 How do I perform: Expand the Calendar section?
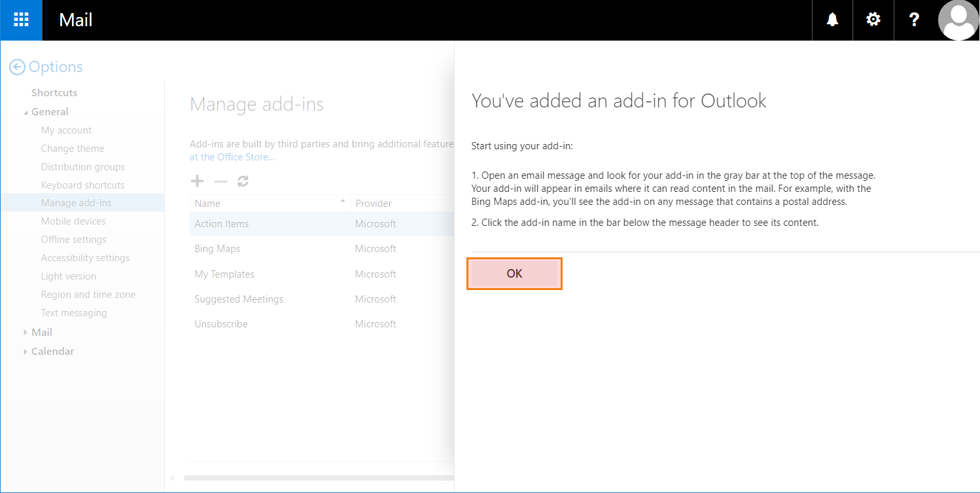[x=26, y=352]
